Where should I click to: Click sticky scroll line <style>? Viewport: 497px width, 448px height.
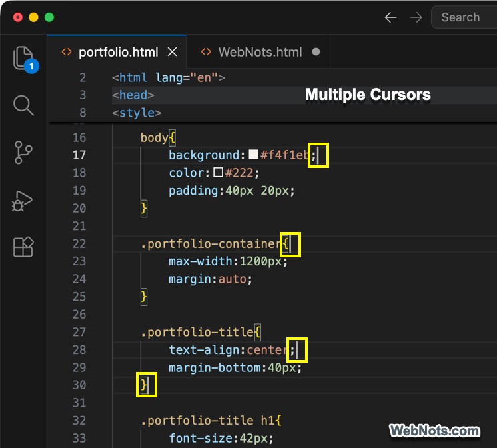click(x=137, y=113)
